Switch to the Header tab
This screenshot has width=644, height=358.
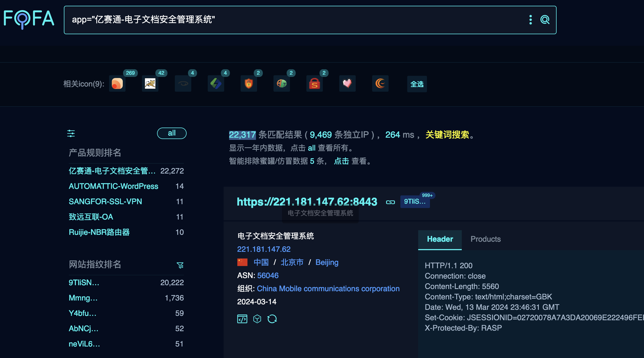pos(440,239)
